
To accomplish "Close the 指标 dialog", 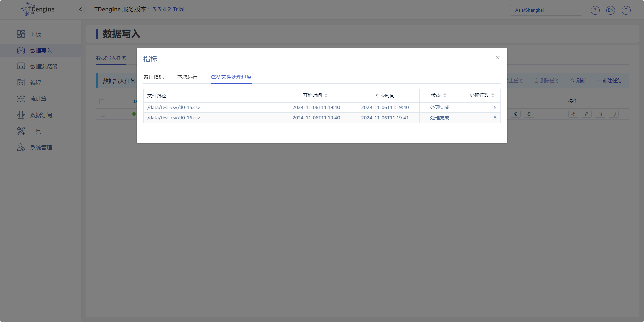I will [497, 58].
